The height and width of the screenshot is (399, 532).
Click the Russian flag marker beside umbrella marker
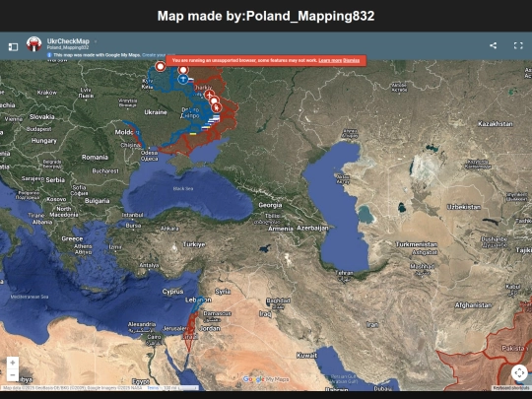point(191,81)
